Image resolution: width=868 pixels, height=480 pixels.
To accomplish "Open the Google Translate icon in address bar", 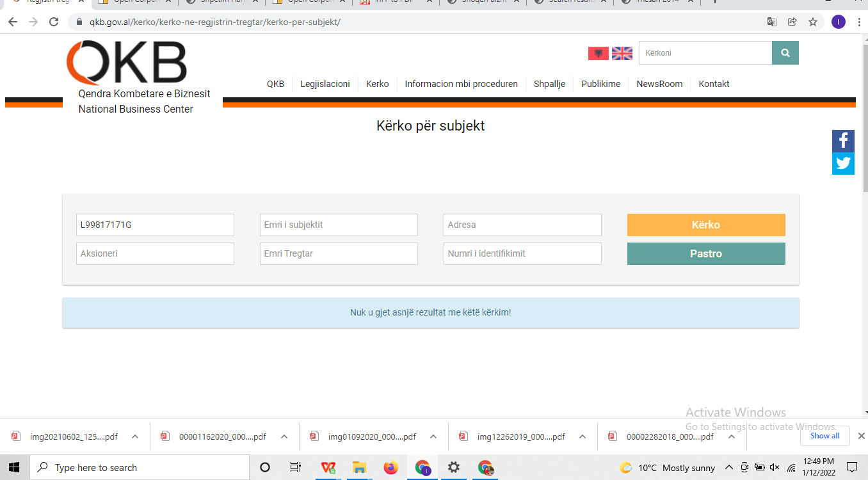I will coord(772,22).
